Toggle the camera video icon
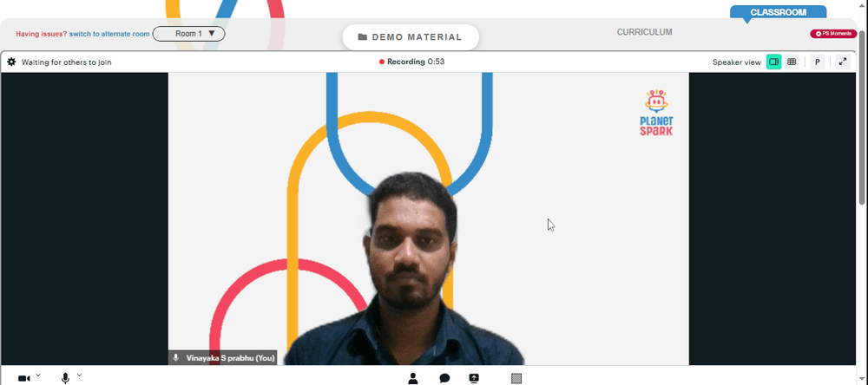 tap(23, 378)
